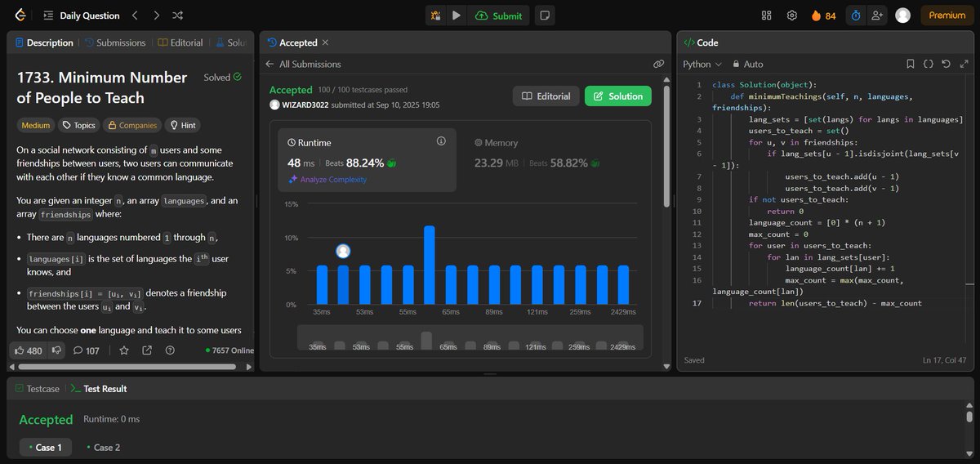Image resolution: width=980 pixels, height=464 pixels.
Task: Reset code to default icon
Action: click(x=946, y=64)
